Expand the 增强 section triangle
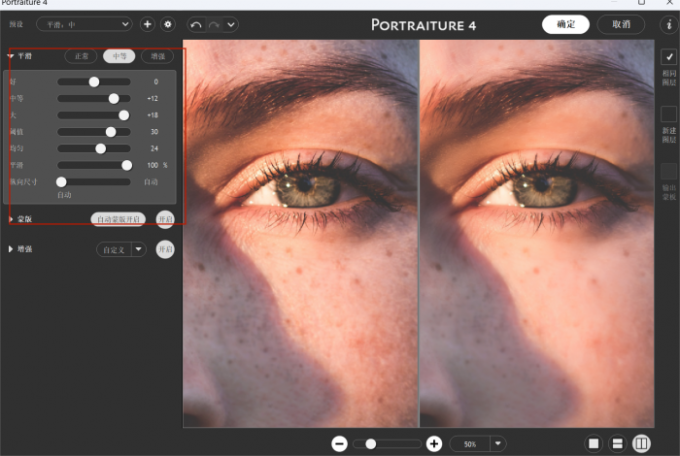 click(11, 249)
